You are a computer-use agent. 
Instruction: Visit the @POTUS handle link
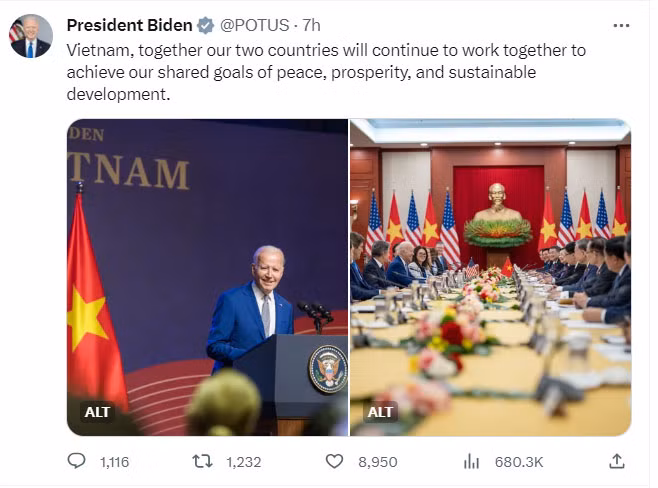pos(254,26)
